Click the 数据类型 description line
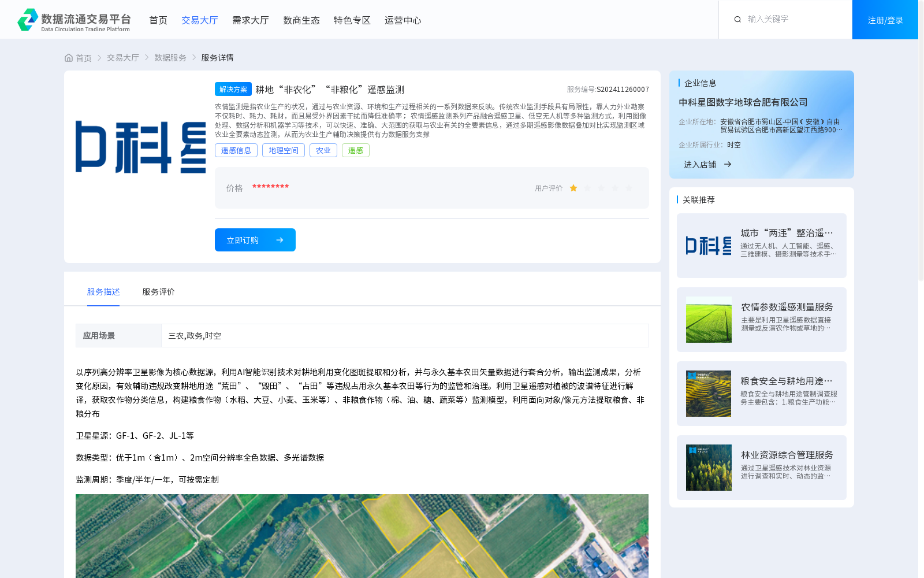 [x=200, y=458]
